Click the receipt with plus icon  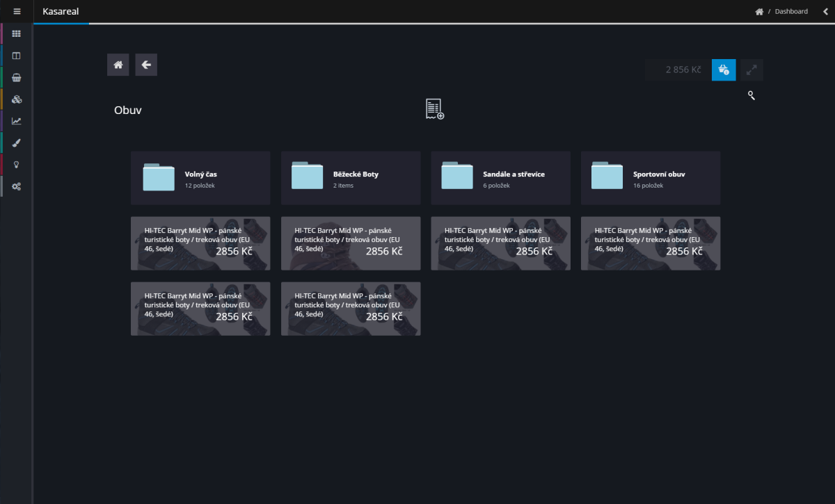435,109
